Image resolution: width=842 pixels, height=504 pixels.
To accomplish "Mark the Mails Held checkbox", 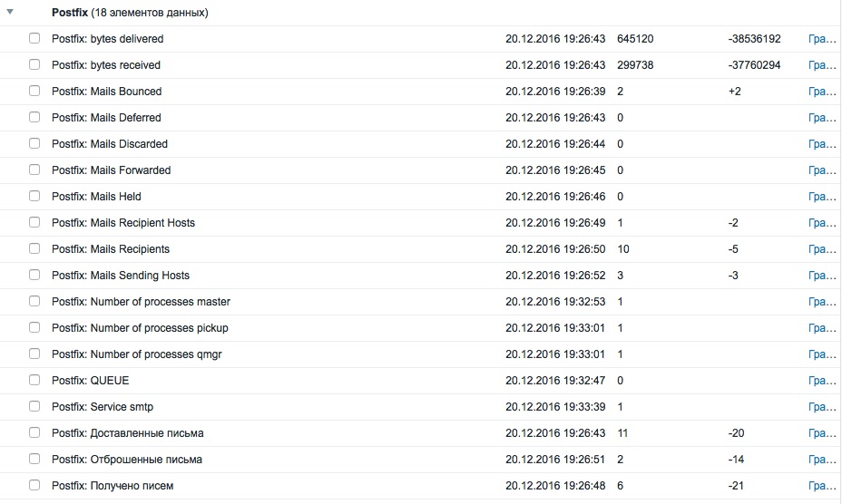I will coord(34,197).
